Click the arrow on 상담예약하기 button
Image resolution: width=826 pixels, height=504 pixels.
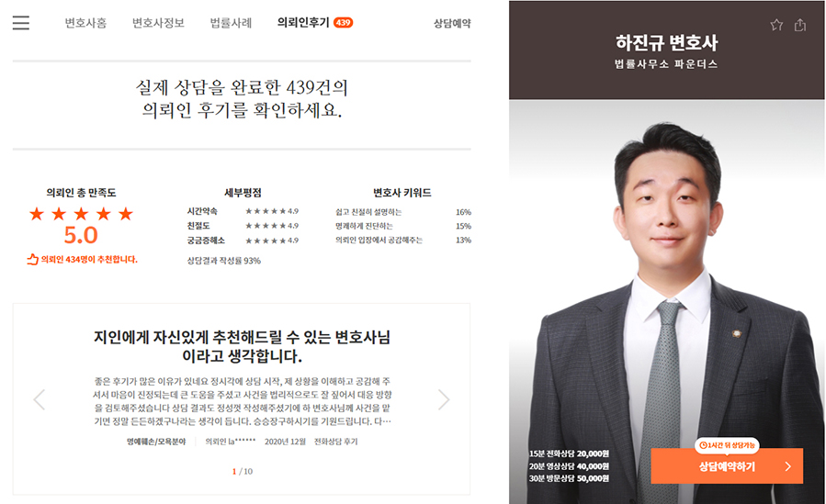(788, 466)
